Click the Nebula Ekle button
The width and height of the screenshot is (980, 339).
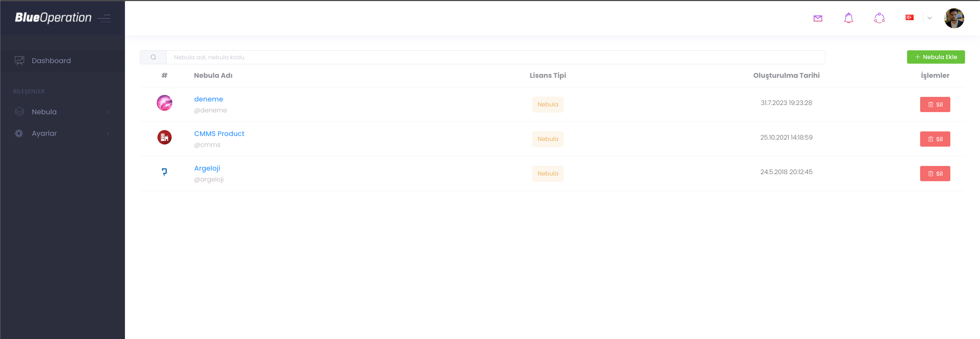[x=935, y=57]
